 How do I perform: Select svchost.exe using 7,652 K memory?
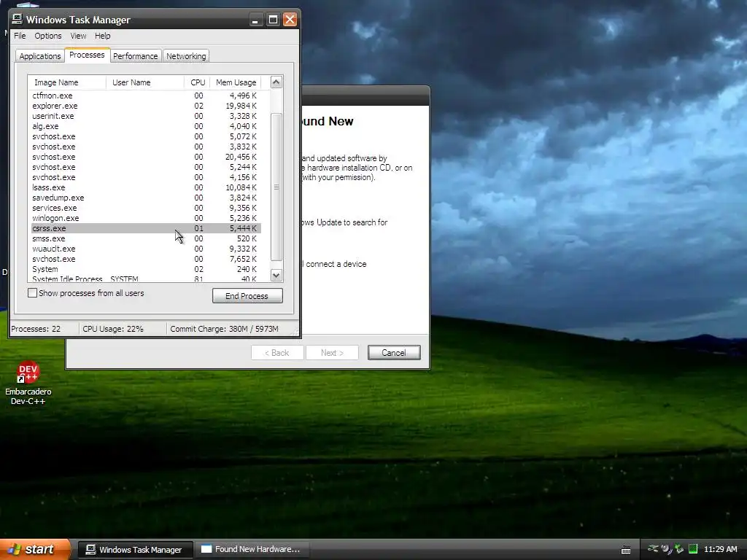(x=146, y=259)
